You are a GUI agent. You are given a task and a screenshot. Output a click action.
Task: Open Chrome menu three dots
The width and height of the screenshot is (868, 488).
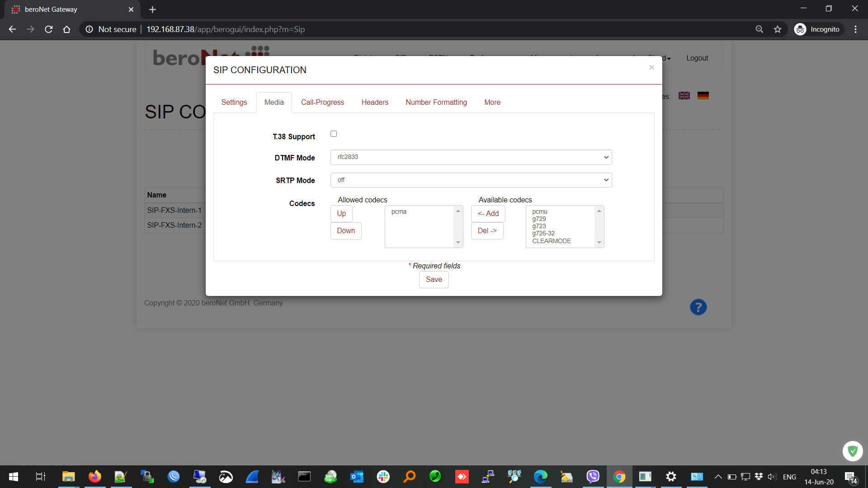pos(855,29)
